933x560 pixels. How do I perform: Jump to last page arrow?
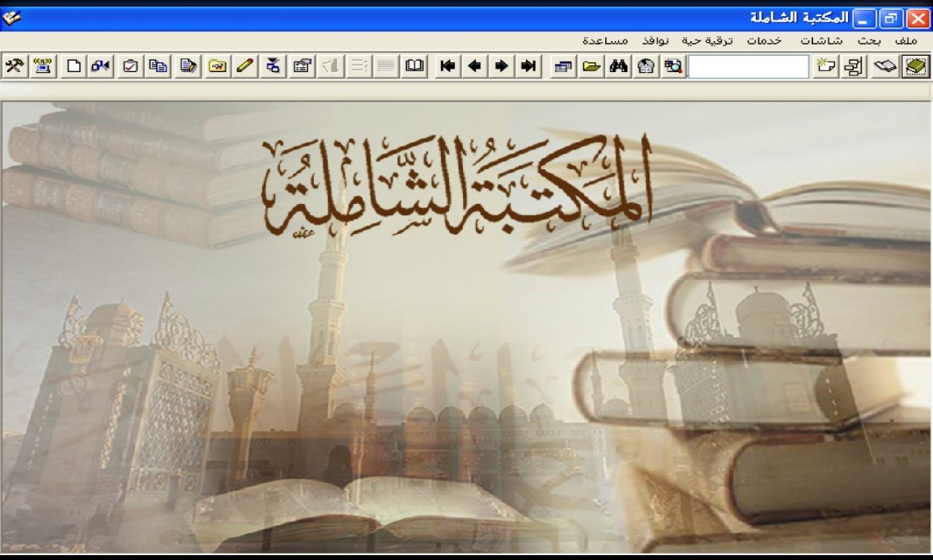tap(528, 66)
